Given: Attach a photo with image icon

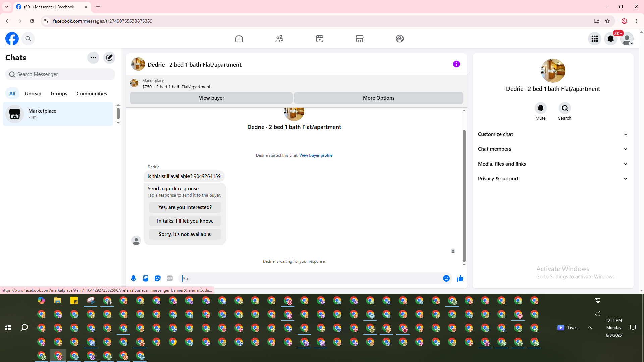Looking at the screenshot, I should point(146,278).
